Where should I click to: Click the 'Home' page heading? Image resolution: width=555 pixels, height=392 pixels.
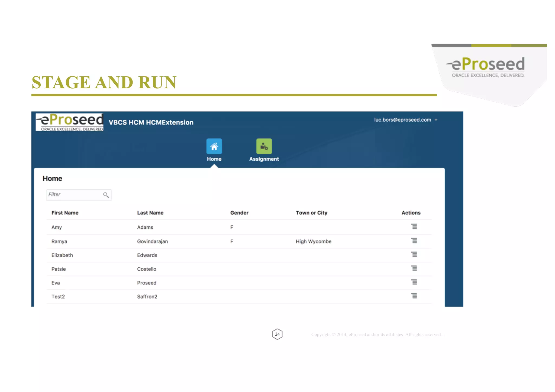point(52,179)
